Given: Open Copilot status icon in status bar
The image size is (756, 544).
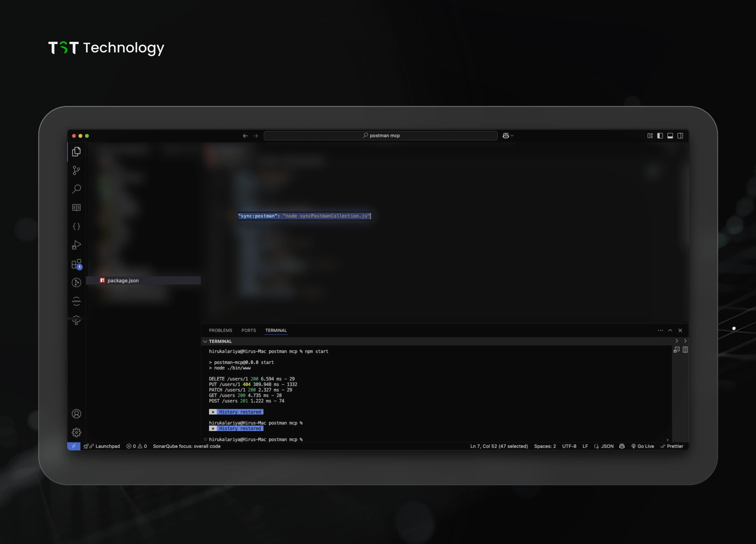Looking at the screenshot, I should pos(622,446).
